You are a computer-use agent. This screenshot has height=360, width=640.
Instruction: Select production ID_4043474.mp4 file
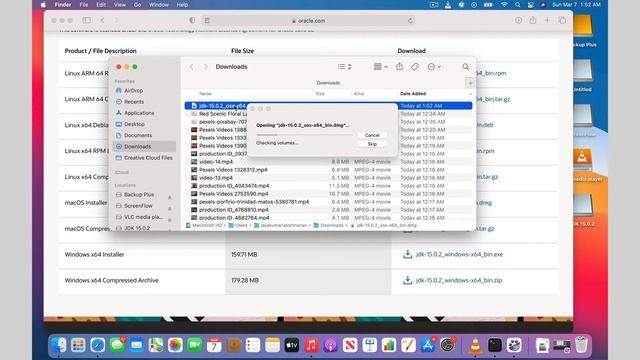(x=329, y=186)
